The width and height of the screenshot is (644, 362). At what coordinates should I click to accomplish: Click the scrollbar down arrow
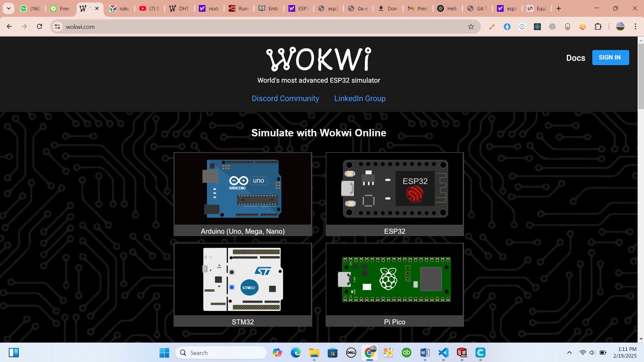[641, 339]
